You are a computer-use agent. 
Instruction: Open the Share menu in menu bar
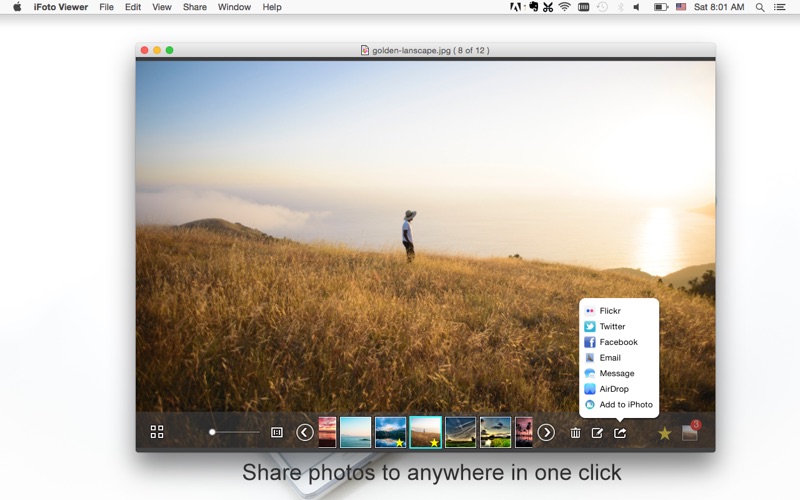click(x=195, y=7)
